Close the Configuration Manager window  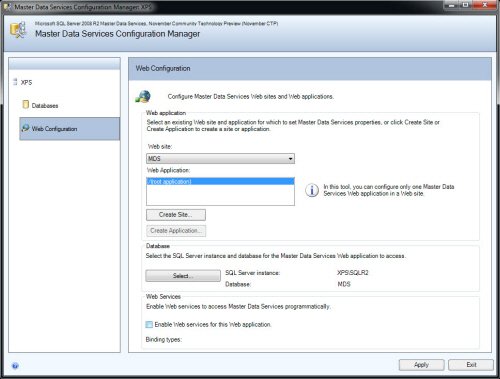pos(485,5)
